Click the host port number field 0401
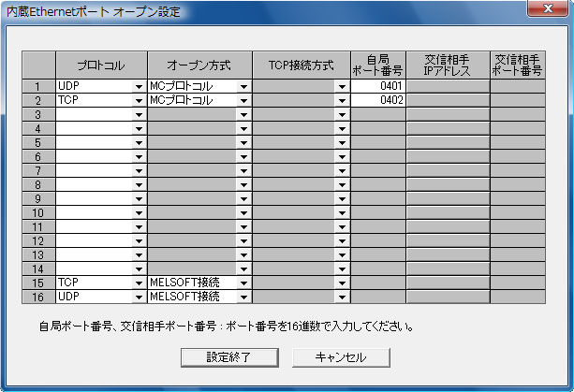 tap(378, 86)
